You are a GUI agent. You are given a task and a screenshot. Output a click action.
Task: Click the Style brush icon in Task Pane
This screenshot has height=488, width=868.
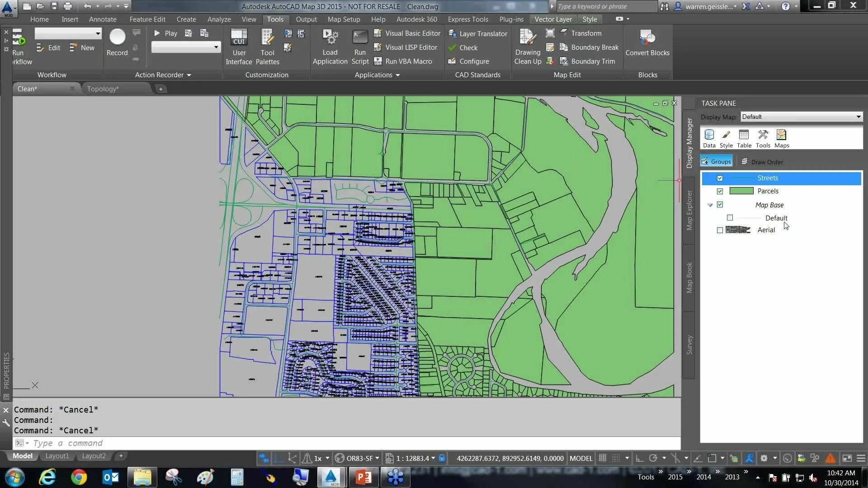pos(726,135)
